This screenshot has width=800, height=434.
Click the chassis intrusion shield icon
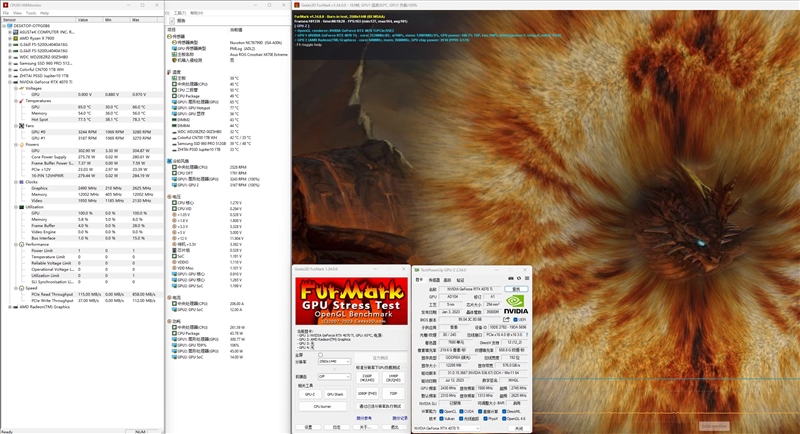pyautogui.click(x=174, y=60)
